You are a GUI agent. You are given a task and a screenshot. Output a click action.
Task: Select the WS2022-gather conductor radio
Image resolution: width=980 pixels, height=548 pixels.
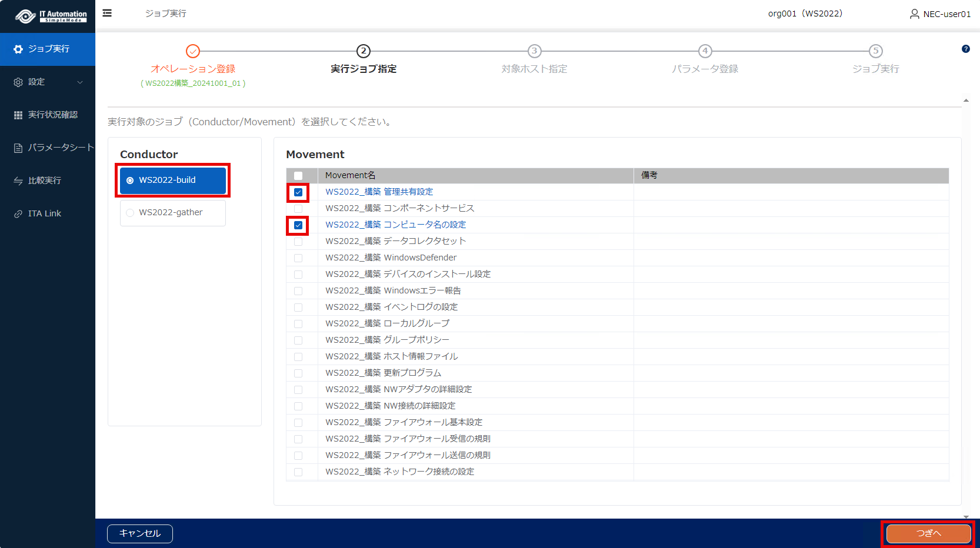(130, 213)
